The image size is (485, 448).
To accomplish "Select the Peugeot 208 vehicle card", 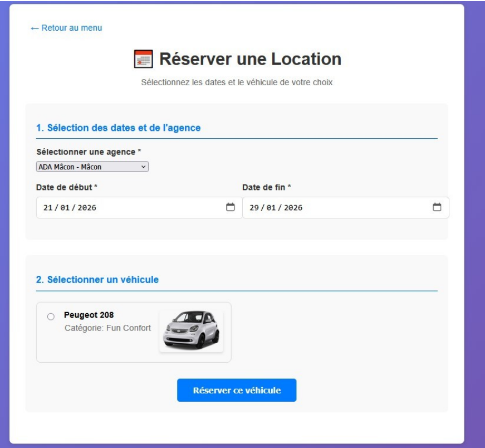I will click(134, 333).
